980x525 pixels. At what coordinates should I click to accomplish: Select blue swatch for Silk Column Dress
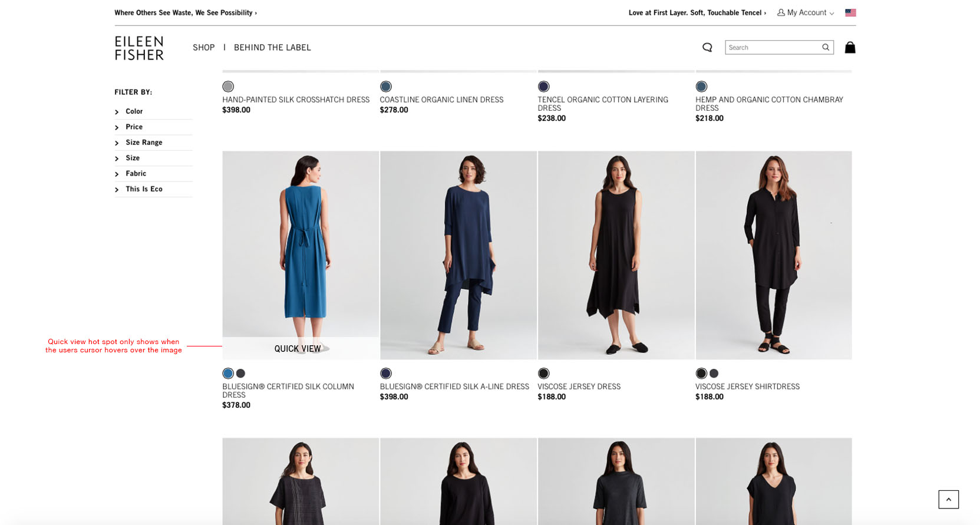coord(228,374)
